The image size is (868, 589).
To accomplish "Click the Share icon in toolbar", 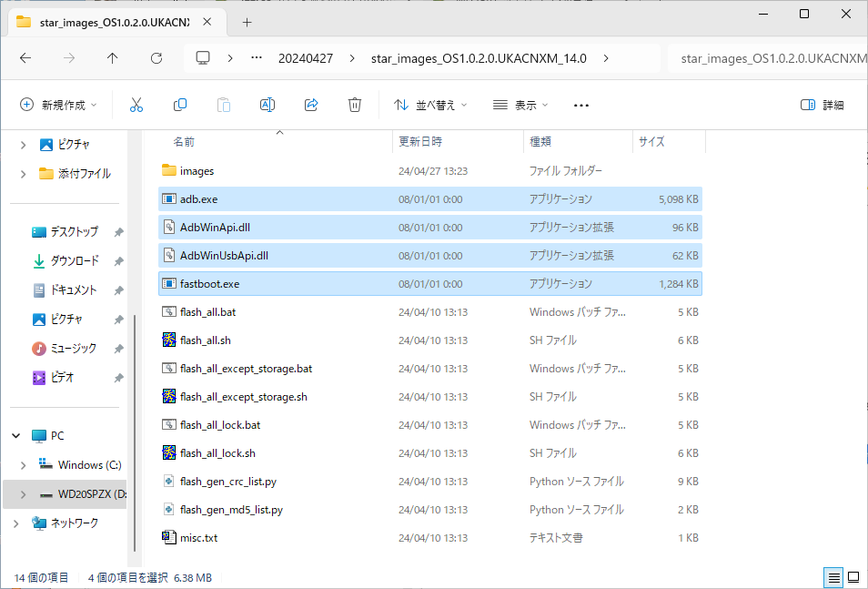I will 311,105.
